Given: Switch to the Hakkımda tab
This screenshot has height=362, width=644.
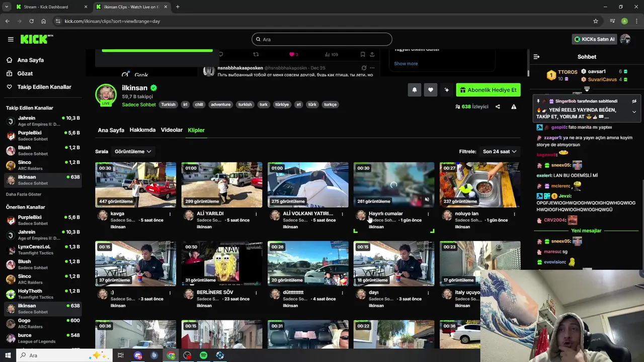Looking at the screenshot, I should coord(142,130).
